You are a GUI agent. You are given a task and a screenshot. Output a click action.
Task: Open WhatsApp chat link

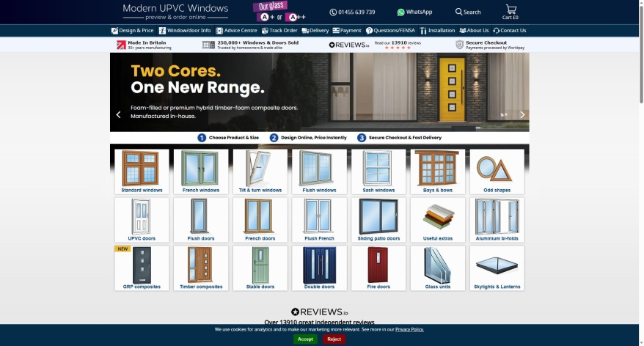pos(414,12)
